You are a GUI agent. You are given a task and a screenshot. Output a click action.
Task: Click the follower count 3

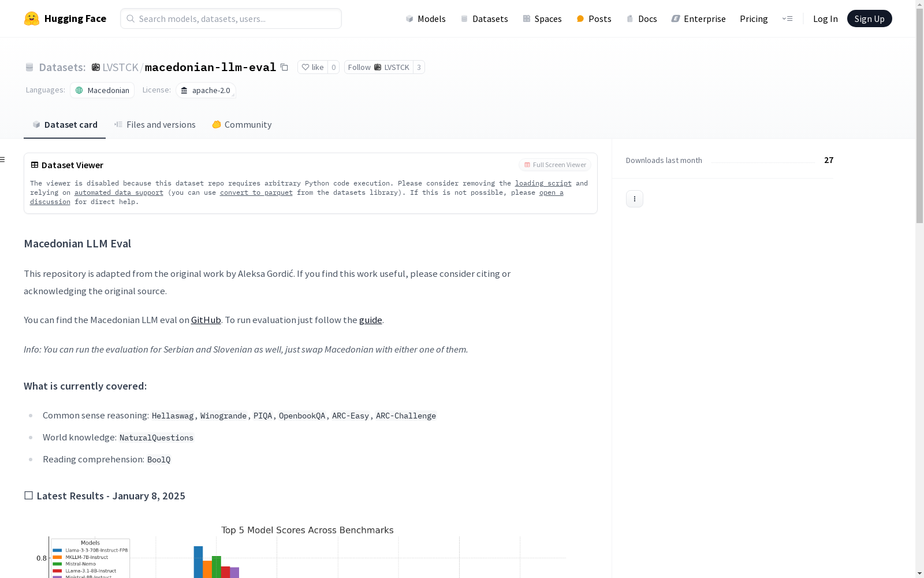(419, 67)
